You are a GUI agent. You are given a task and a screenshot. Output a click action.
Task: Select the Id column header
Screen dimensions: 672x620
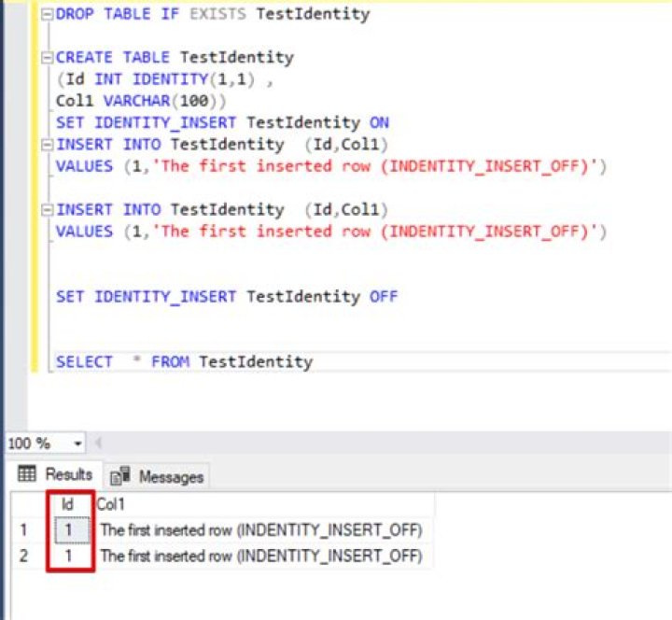click(70, 504)
